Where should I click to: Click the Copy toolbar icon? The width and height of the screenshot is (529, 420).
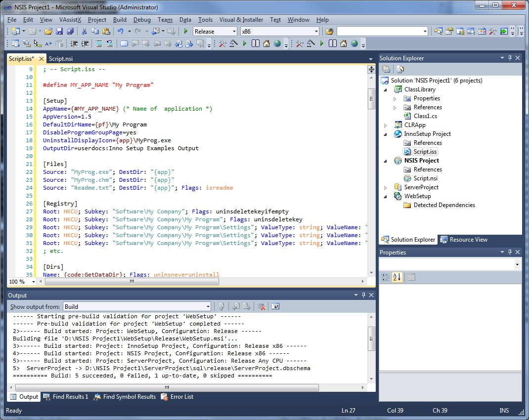click(x=95, y=31)
